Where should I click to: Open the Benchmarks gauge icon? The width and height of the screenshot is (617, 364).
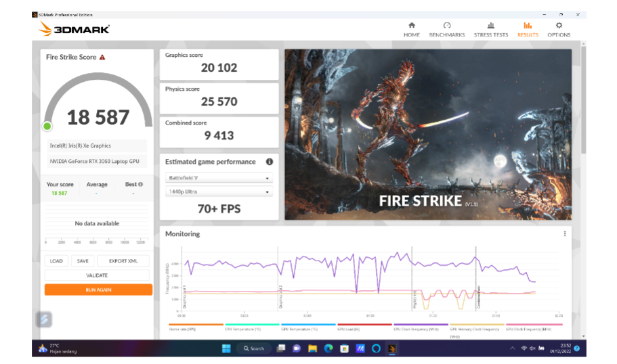click(x=446, y=26)
